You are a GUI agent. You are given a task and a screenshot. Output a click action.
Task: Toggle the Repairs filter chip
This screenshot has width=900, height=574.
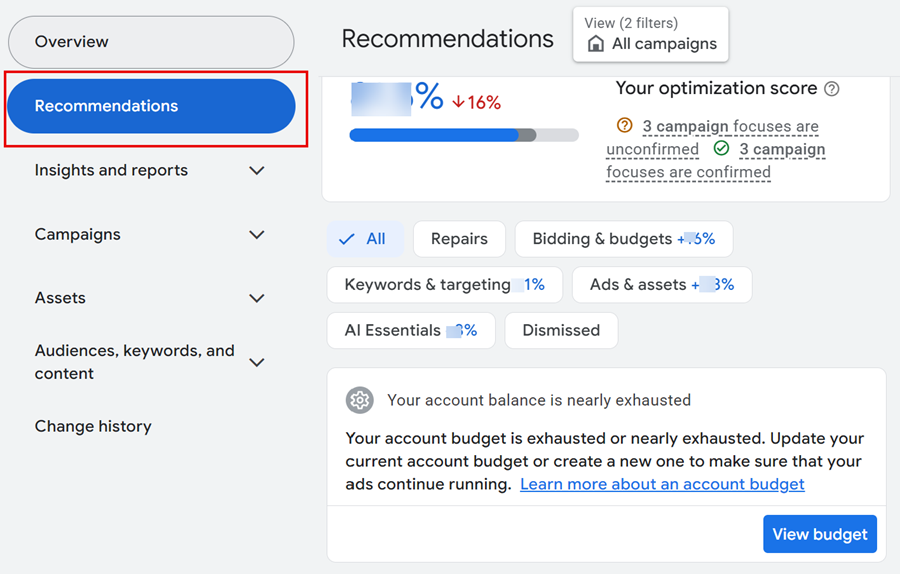459,239
